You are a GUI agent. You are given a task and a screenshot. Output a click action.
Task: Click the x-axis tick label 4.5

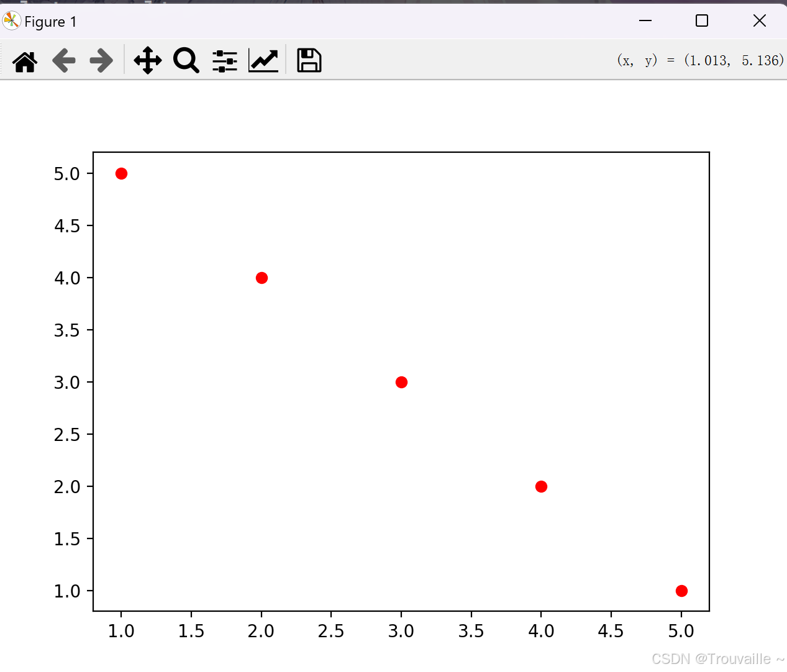[611, 631]
